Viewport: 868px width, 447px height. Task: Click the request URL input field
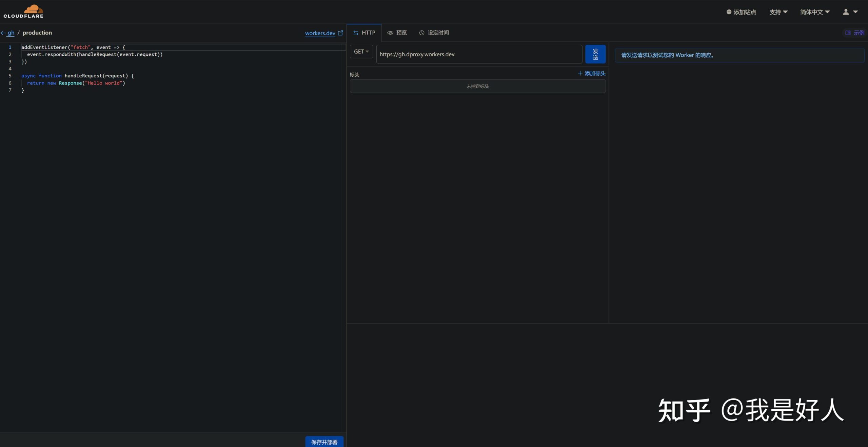click(x=479, y=54)
